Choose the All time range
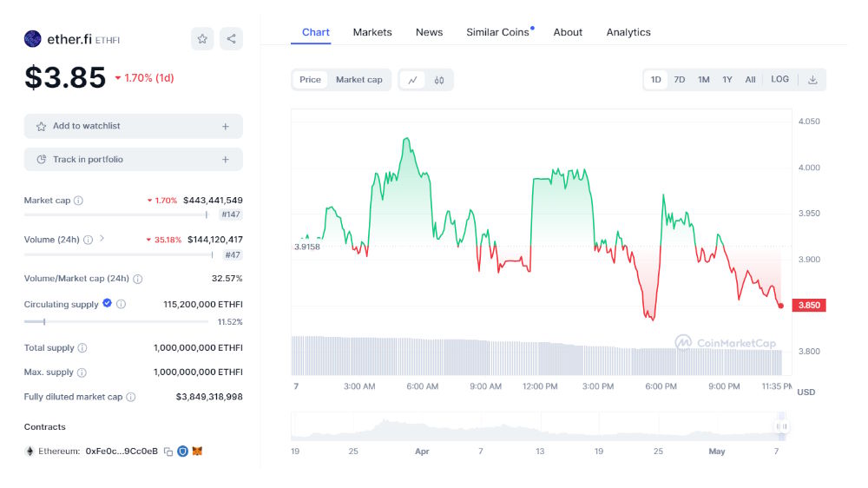Viewport: 868px width, 488px height. 750,80
